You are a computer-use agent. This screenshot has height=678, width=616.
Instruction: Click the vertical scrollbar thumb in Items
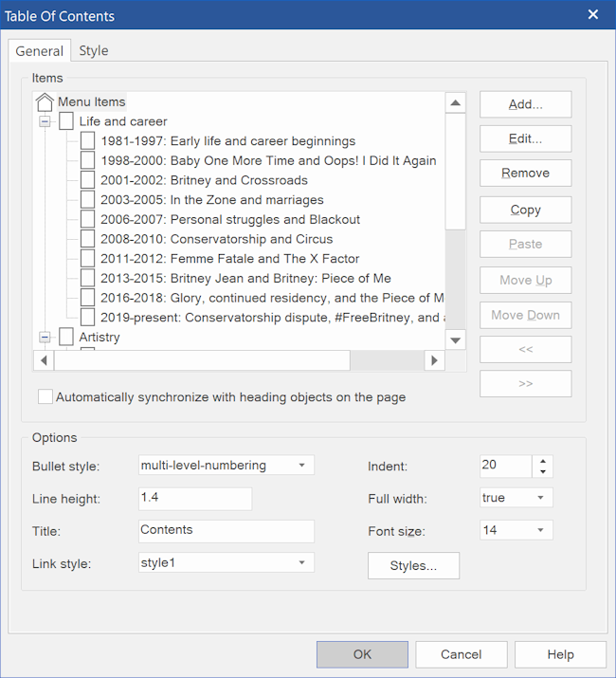click(455, 172)
